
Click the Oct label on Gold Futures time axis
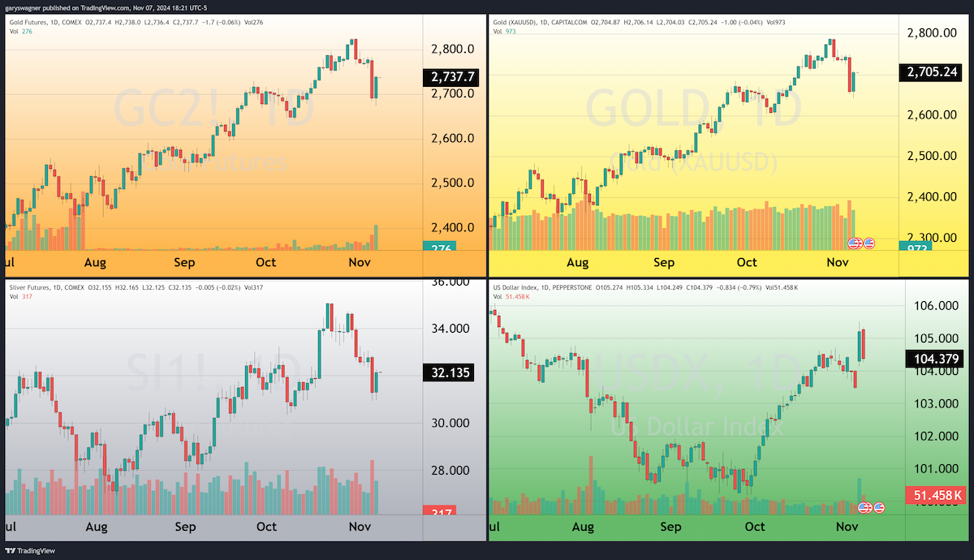[x=265, y=262]
